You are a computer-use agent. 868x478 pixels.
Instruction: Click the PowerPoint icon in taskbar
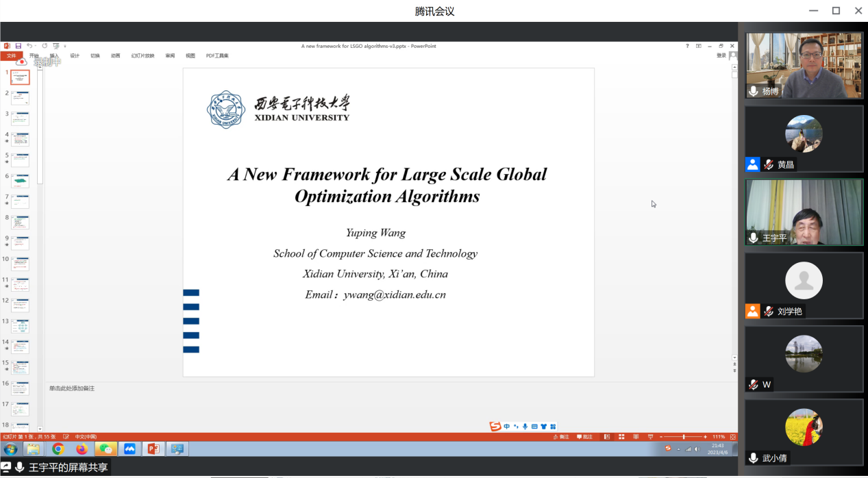[153, 449]
